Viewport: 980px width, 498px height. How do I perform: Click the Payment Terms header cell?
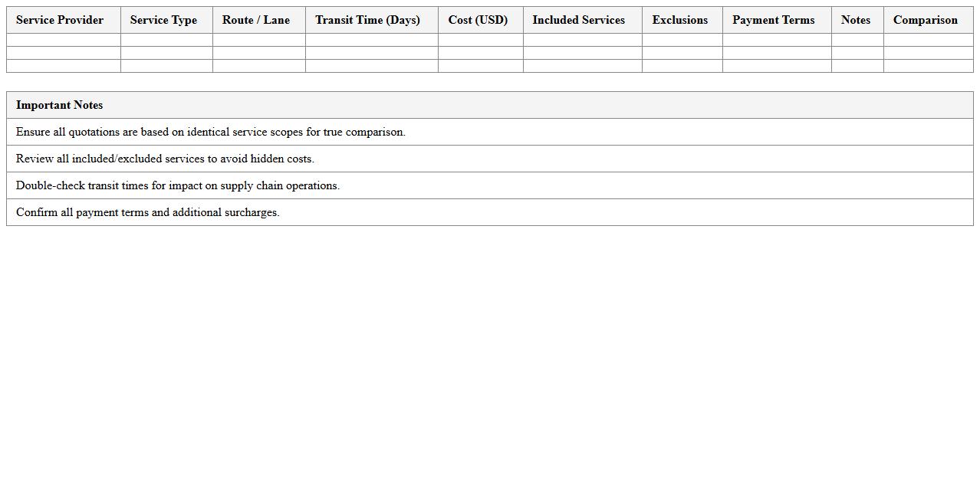pyautogui.click(x=773, y=20)
